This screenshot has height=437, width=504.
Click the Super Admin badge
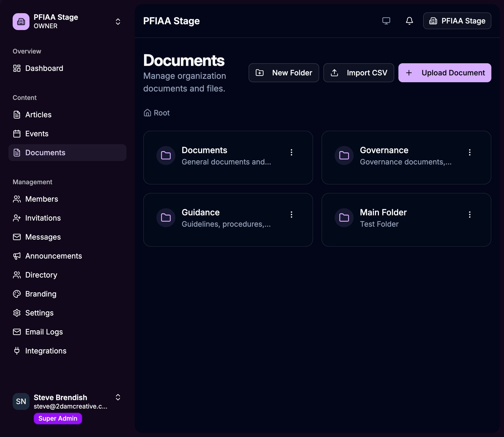click(x=58, y=419)
